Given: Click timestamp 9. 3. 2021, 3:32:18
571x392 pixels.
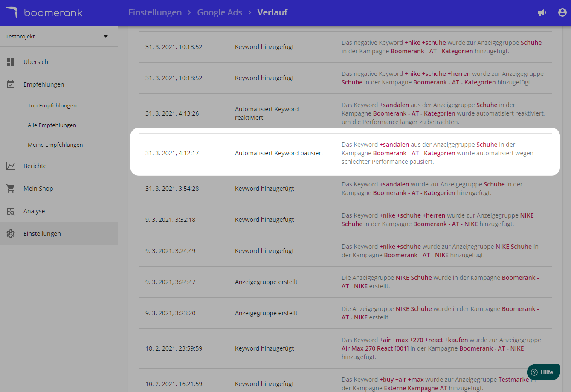Looking at the screenshot, I should click(x=170, y=220).
